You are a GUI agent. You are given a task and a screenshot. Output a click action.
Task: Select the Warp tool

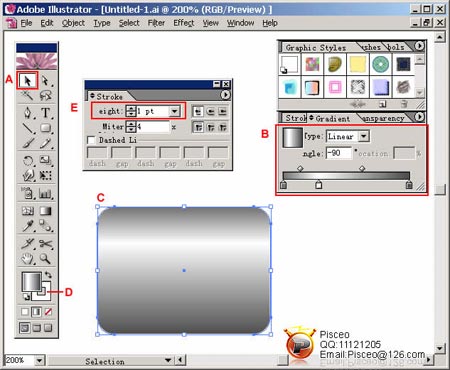click(x=27, y=175)
